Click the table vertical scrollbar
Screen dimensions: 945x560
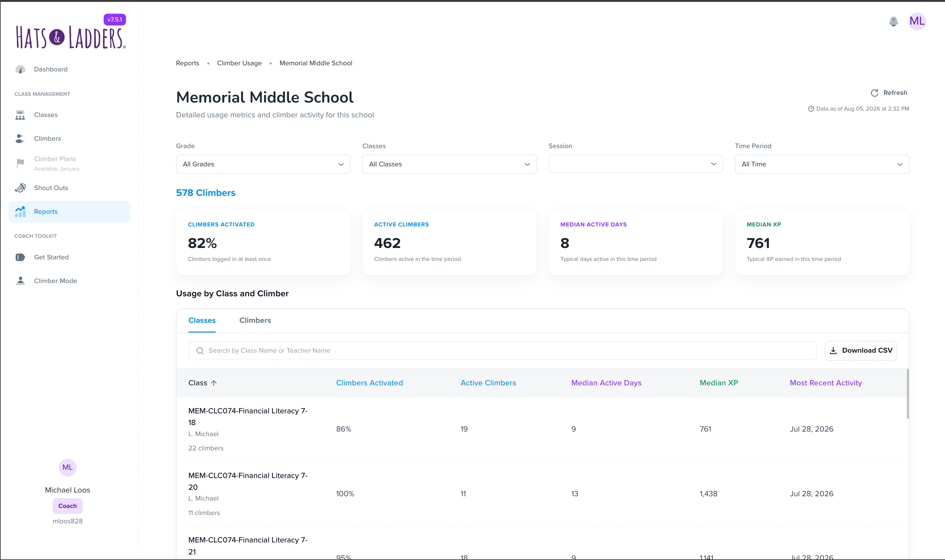pyautogui.click(x=908, y=394)
